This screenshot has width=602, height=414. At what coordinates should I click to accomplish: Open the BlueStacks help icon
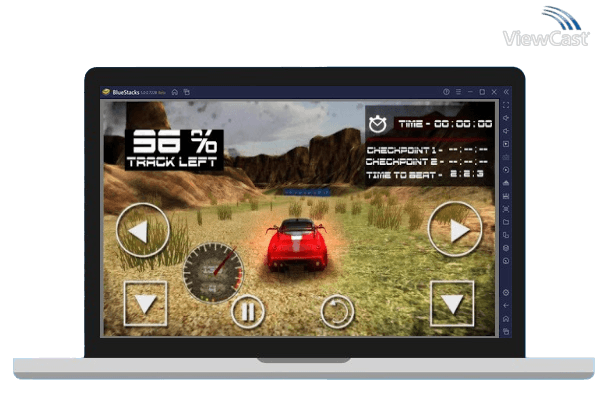[x=446, y=92]
